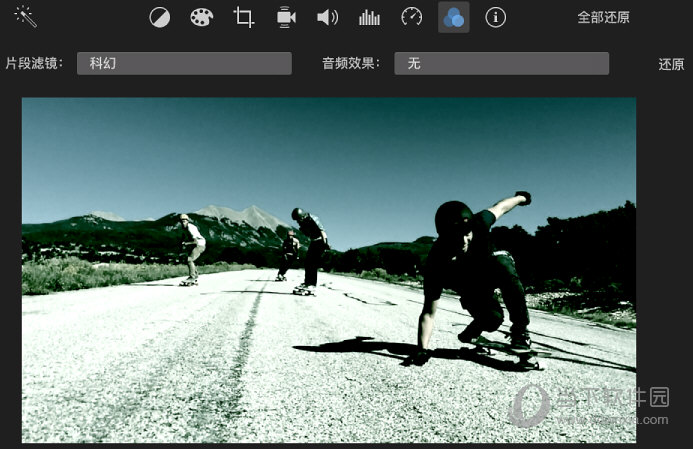Open the clip information tool
This screenshot has width=693, height=449.
pos(495,18)
